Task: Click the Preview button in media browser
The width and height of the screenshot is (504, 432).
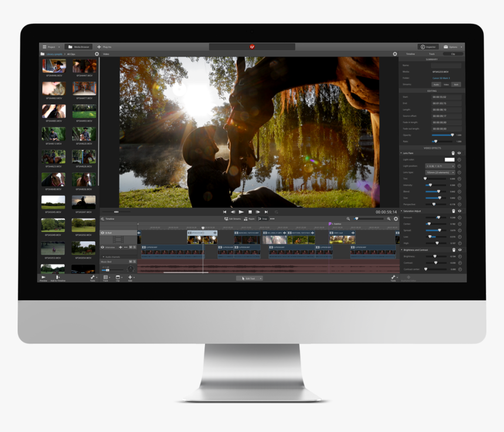Action: tap(43, 278)
